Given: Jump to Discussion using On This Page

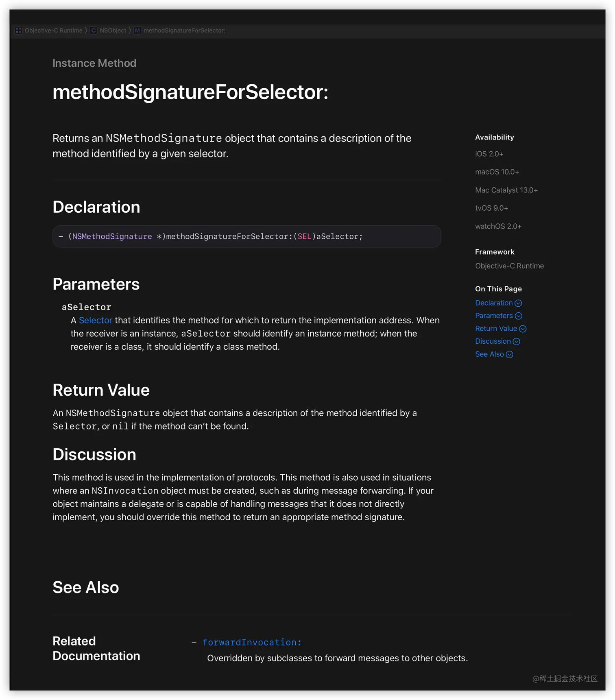Looking at the screenshot, I should (x=493, y=341).
